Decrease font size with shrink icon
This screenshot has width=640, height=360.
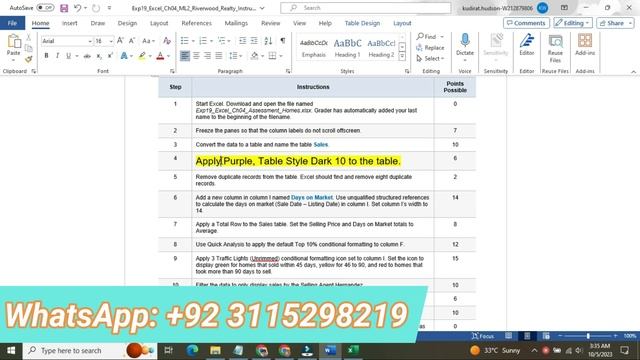click(131, 41)
